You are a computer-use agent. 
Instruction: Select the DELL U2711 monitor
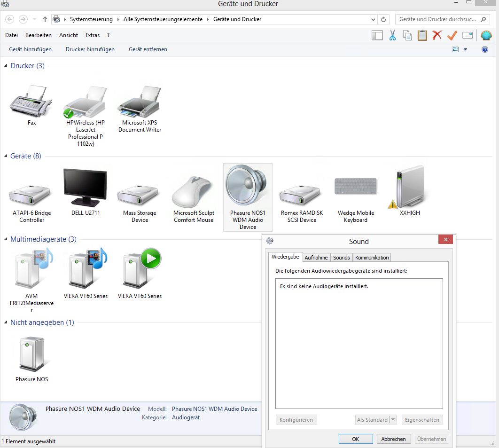pyautogui.click(x=86, y=188)
